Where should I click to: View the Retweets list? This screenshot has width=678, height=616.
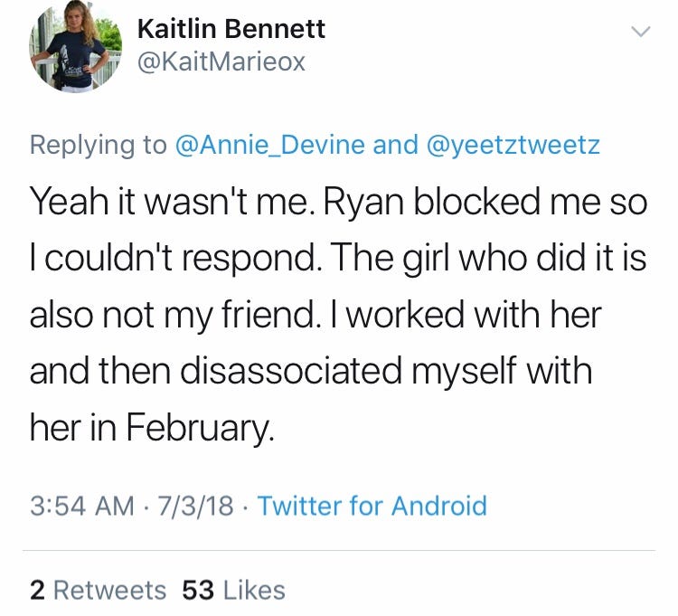109,591
